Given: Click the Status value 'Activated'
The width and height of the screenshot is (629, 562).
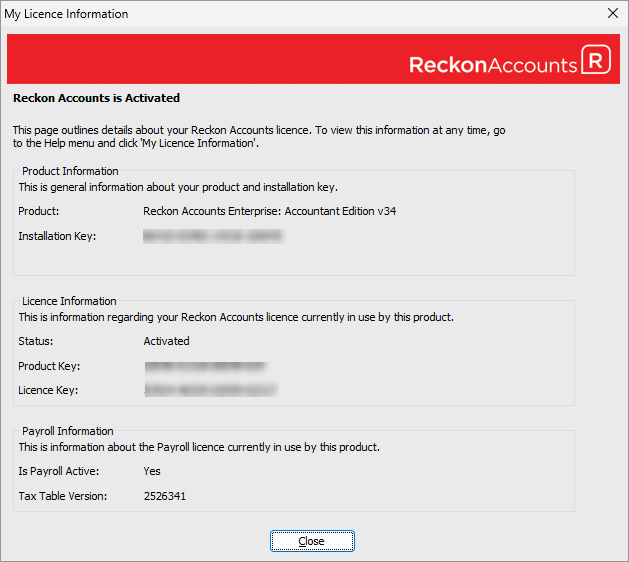Looking at the screenshot, I should coord(166,341).
